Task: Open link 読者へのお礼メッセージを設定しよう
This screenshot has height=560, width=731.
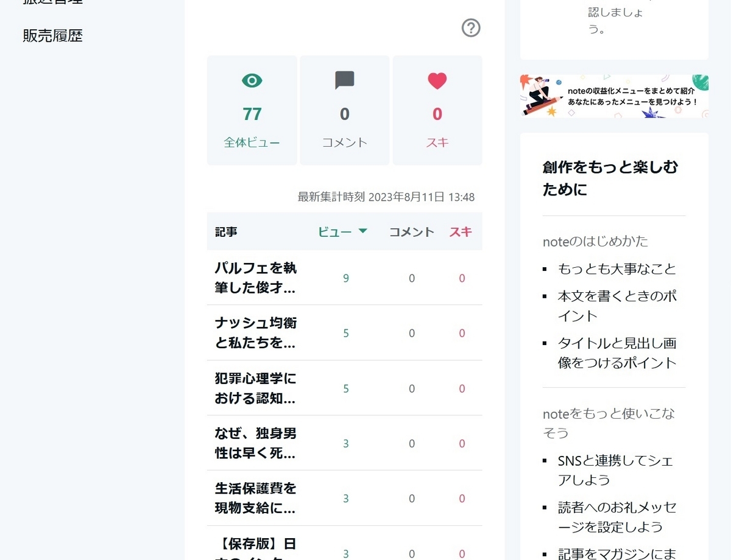Action: click(x=617, y=517)
